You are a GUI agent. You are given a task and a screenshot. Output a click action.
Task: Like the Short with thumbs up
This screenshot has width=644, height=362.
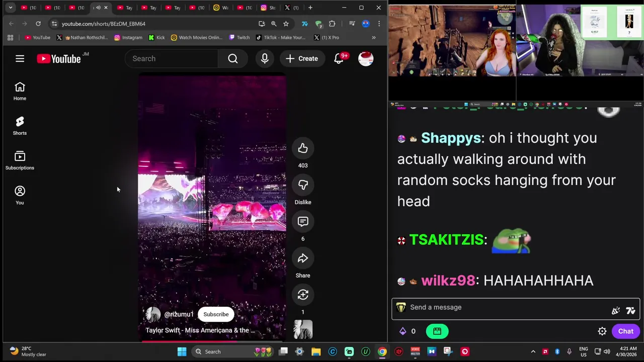pos(303,148)
